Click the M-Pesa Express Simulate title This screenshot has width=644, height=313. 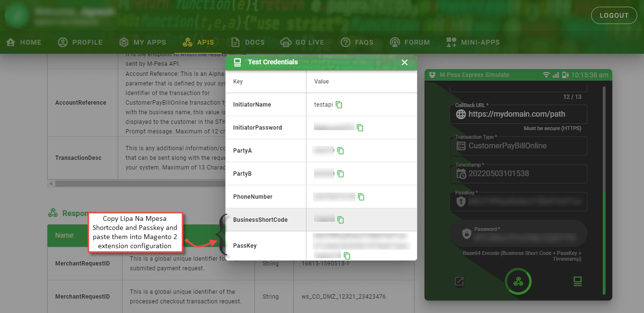474,75
